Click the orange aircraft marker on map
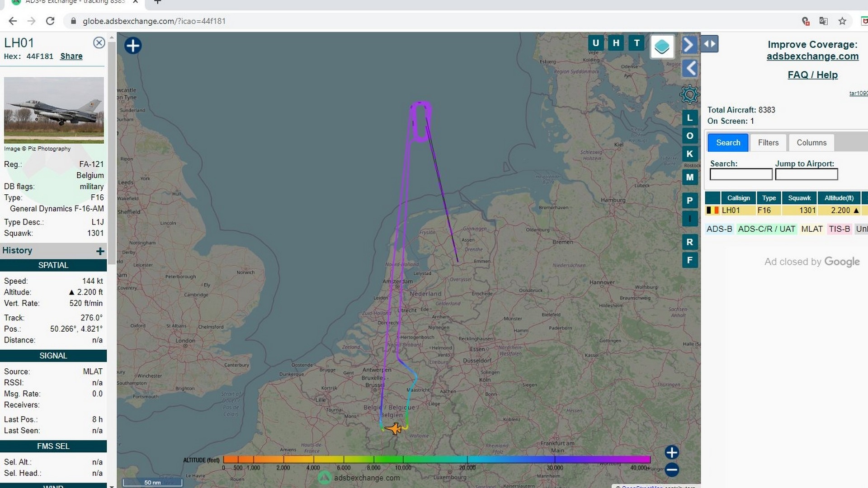 pyautogui.click(x=394, y=428)
